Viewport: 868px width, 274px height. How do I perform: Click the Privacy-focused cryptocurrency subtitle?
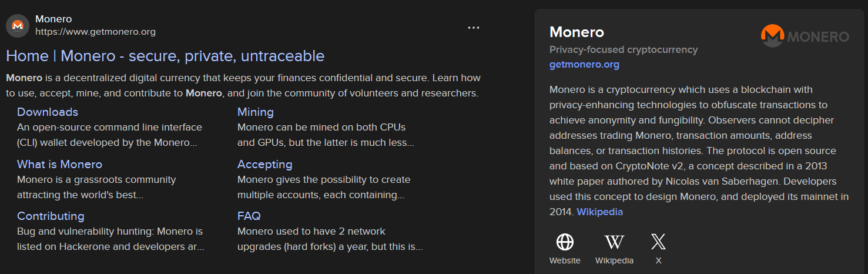pyautogui.click(x=624, y=49)
